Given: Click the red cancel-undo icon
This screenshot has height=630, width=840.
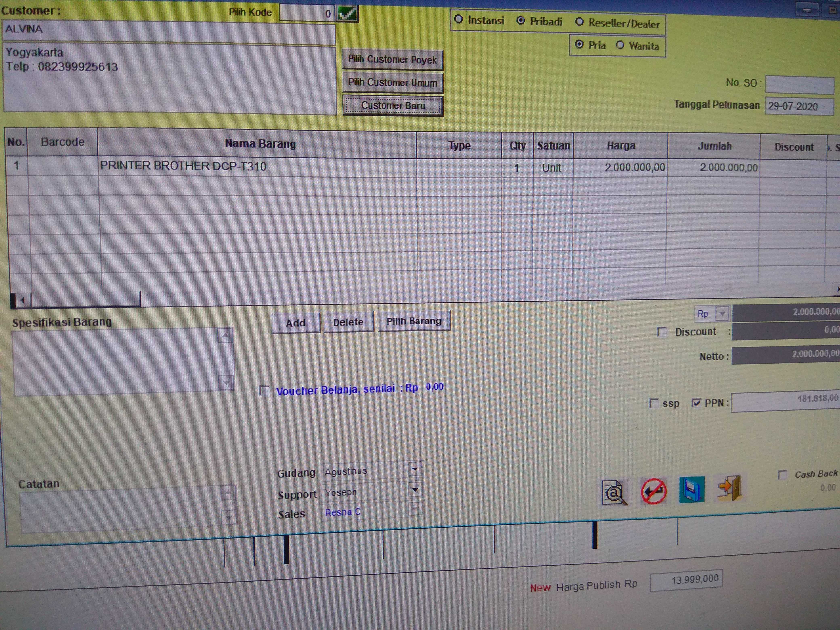Looking at the screenshot, I should pos(653,491).
